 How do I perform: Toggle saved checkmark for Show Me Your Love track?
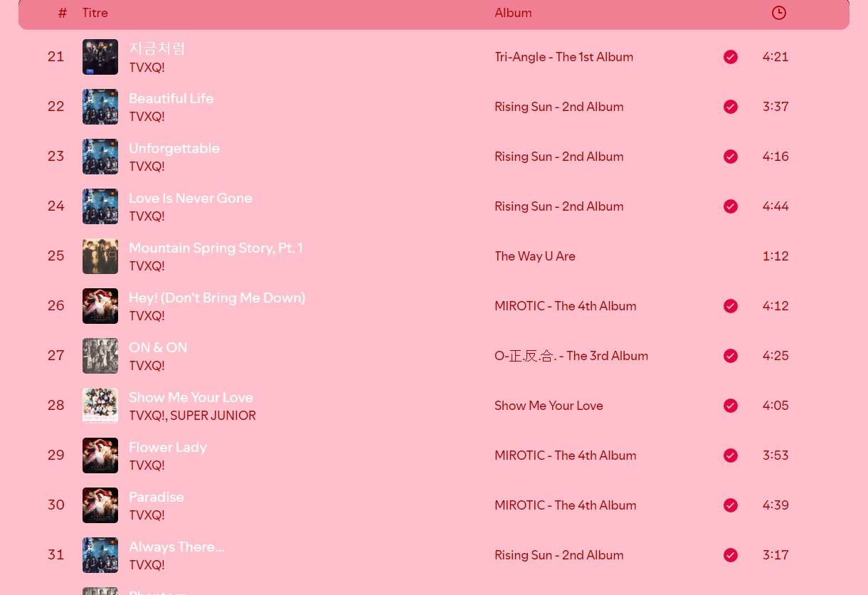[x=731, y=406]
